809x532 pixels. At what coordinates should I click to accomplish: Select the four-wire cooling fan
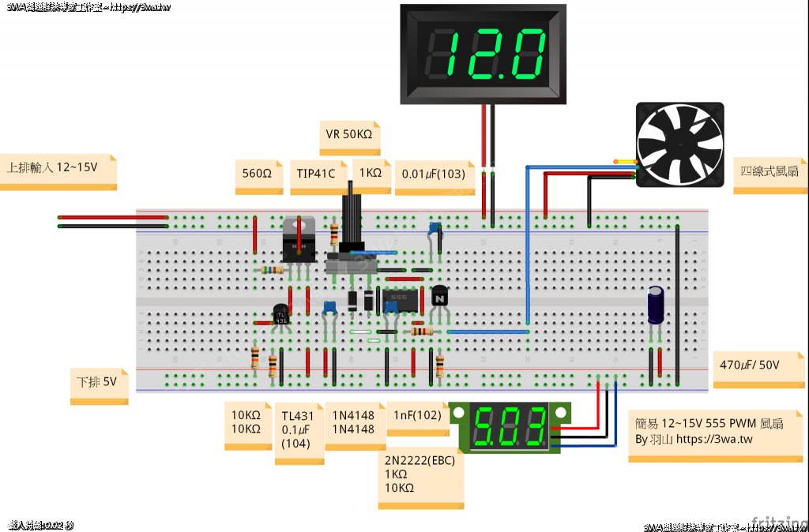pyautogui.click(x=679, y=145)
